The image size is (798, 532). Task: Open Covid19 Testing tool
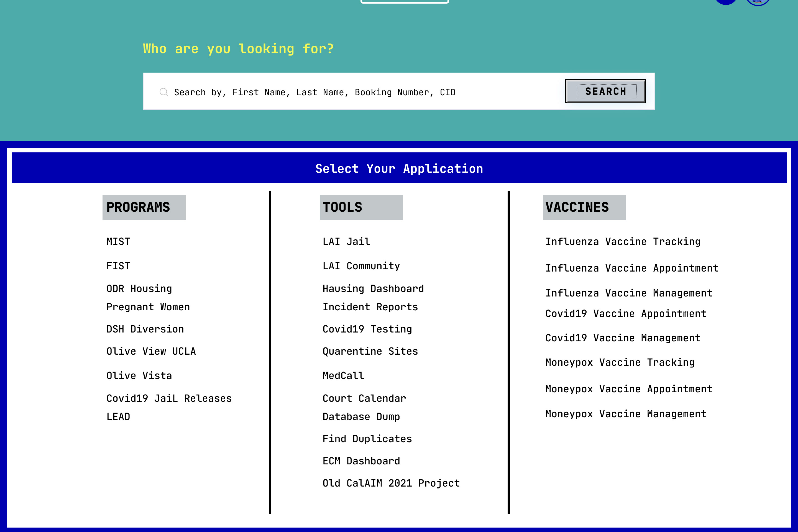pos(367,329)
